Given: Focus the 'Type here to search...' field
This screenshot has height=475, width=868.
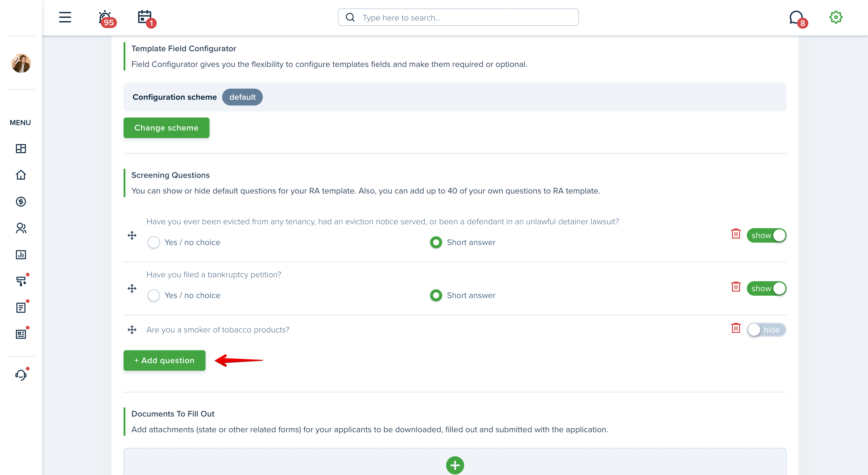Looking at the screenshot, I should (x=458, y=17).
